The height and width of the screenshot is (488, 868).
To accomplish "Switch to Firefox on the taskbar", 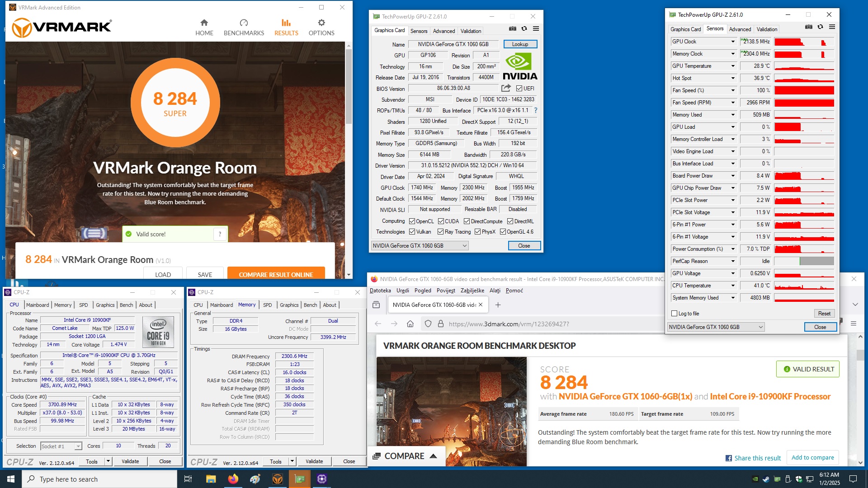I will (233, 479).
